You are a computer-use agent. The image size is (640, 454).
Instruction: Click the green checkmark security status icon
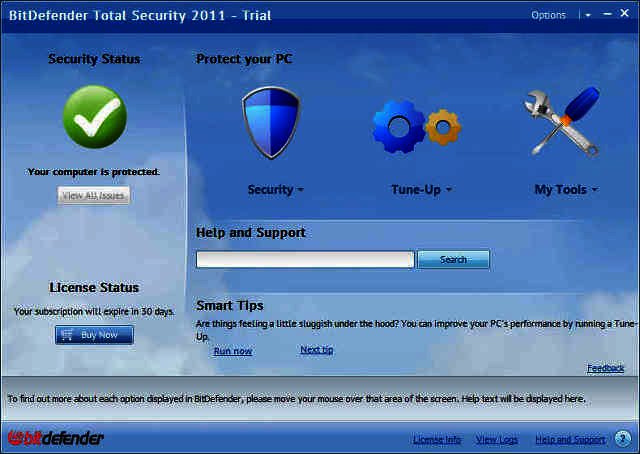point(94,117)
